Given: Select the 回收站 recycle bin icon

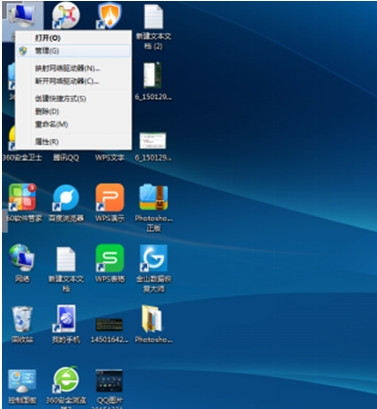Looking at the screenshot, I should (22, 319).
